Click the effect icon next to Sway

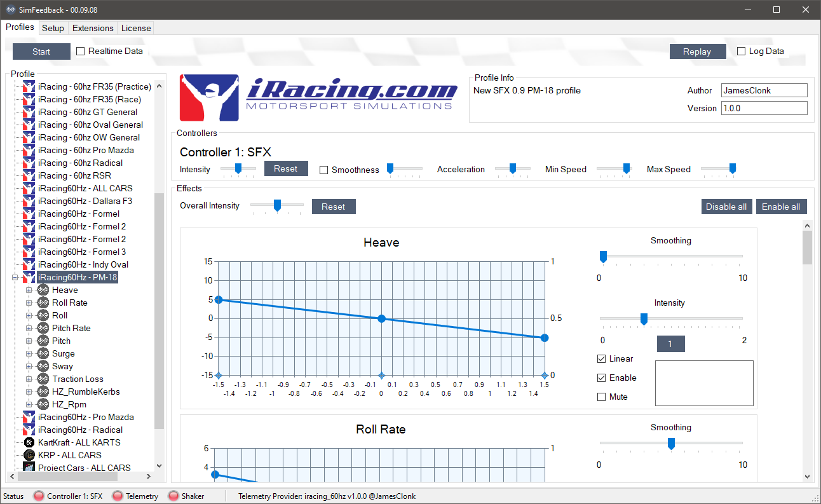click(43, 366)
